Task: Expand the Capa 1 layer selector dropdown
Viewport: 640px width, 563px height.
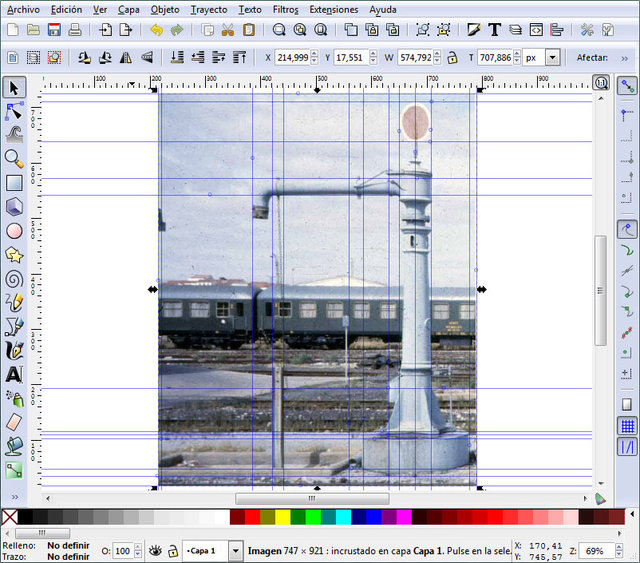Action: coord(235,551)
